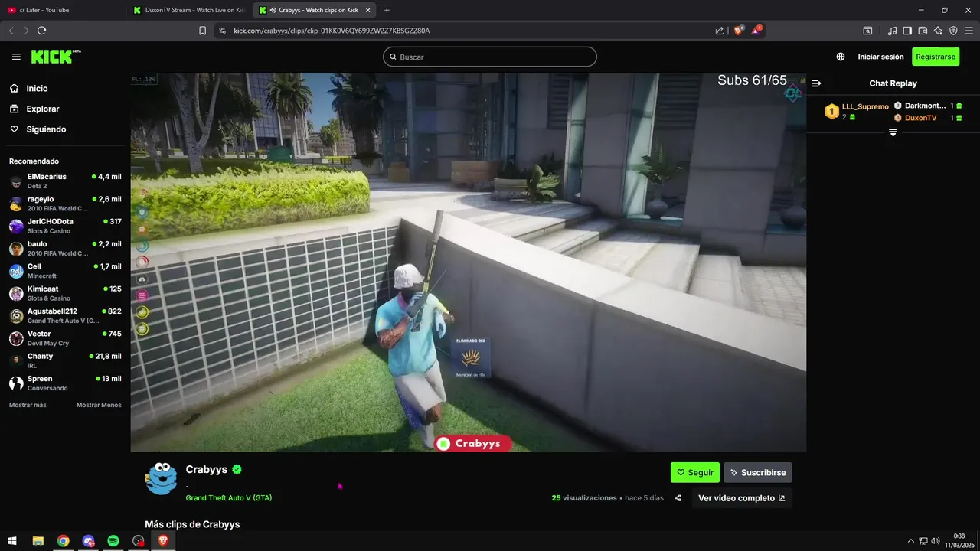Open the Grand Theft Auto V category link
The width and height of the screenshot is (980, 551).
pyautogui.click(x=229, y=498)
